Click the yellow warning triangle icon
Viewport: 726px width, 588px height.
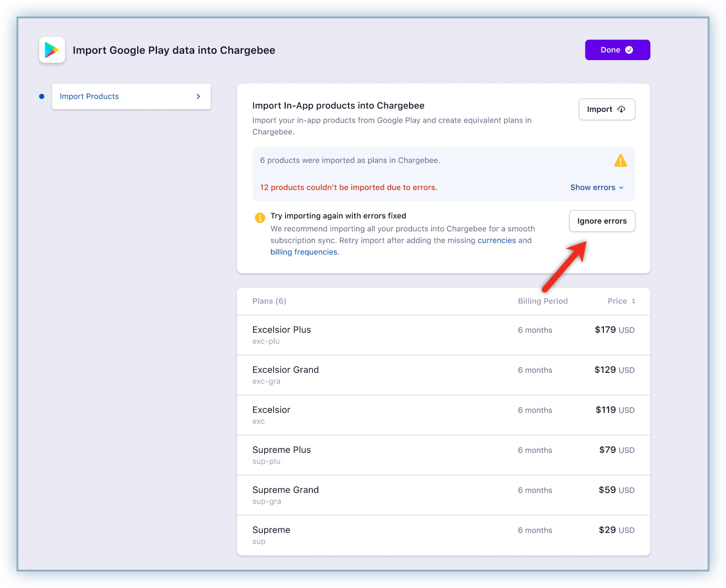pyautogui.click(x=620, y=161)
